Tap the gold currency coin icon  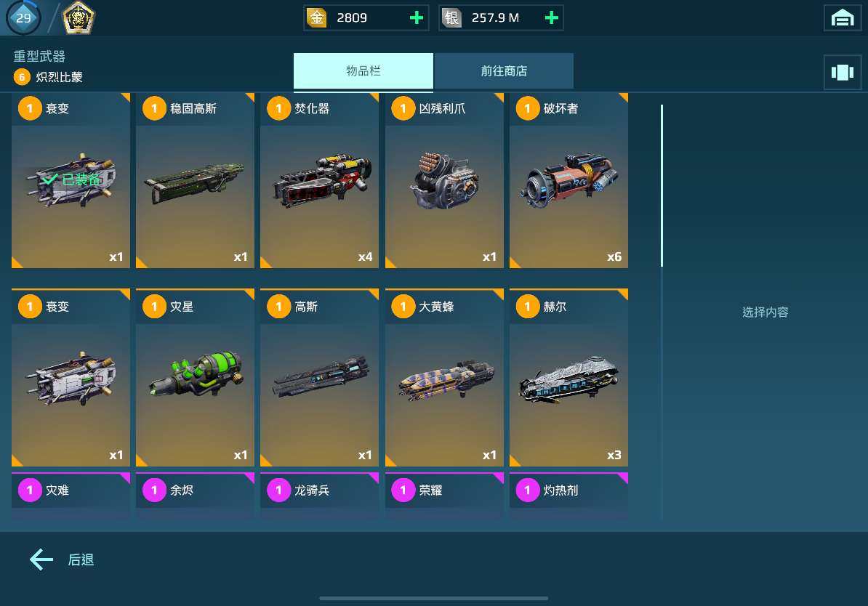coord(317,17)
